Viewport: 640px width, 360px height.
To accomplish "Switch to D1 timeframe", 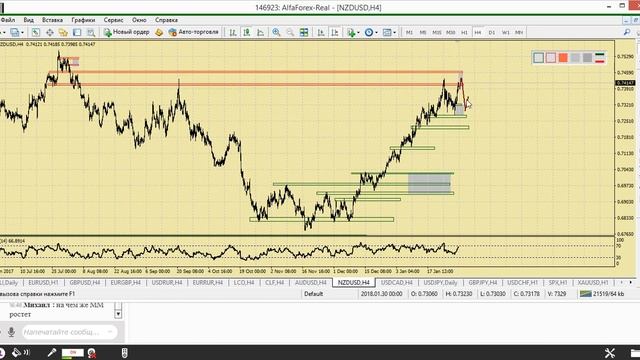I will [x=492, y=32].
